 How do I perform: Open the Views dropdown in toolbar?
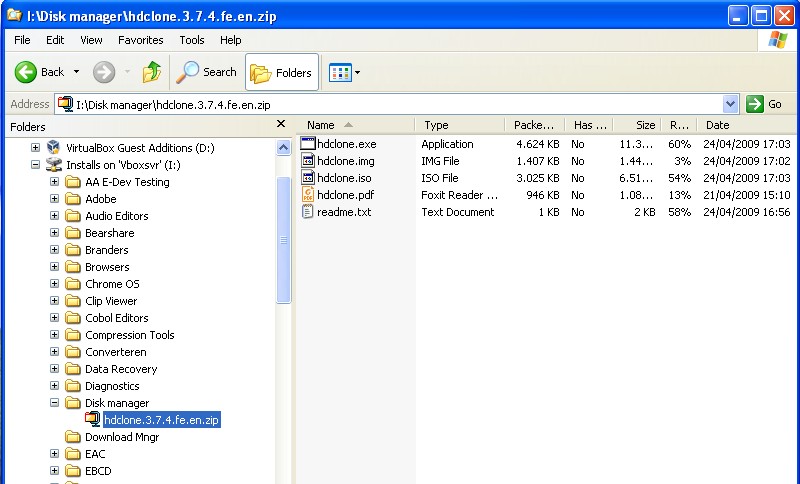tap(345, 72)
